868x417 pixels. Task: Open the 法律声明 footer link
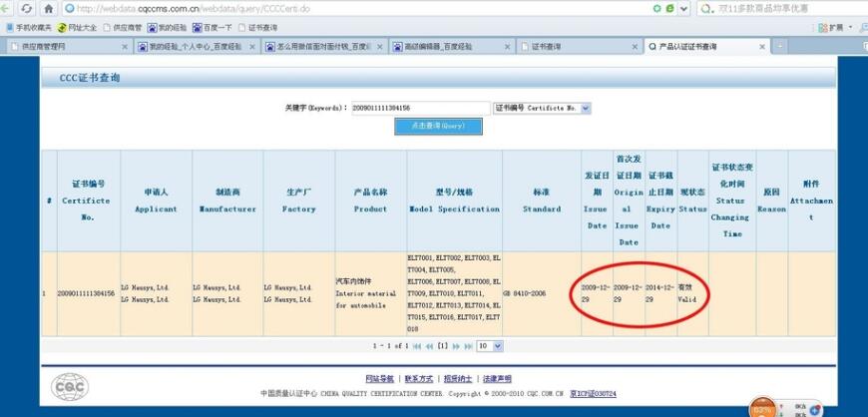coord(497,379)
